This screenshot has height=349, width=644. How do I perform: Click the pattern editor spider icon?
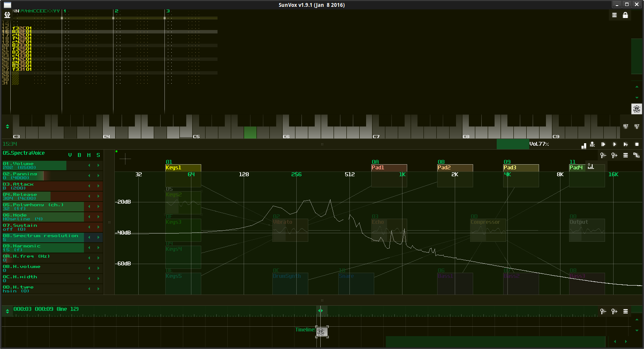click(x=637, y=109)
